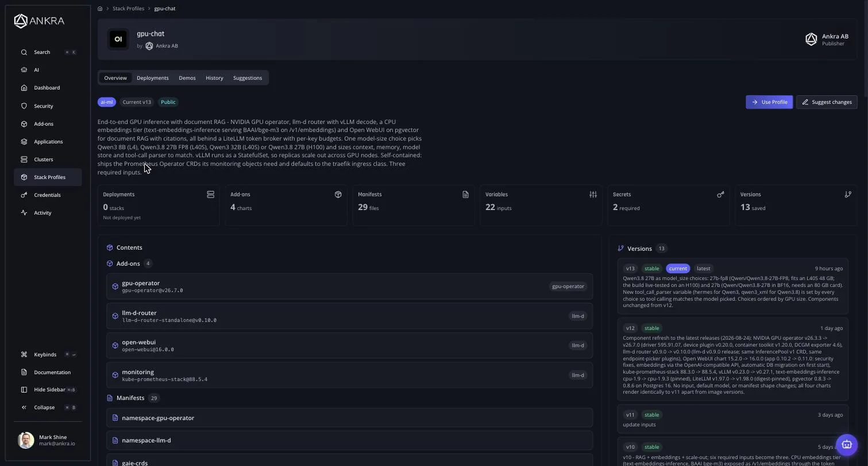Open Search from the sidebar
The height and width of the screenshot is (466, 868).
(48, 52)
